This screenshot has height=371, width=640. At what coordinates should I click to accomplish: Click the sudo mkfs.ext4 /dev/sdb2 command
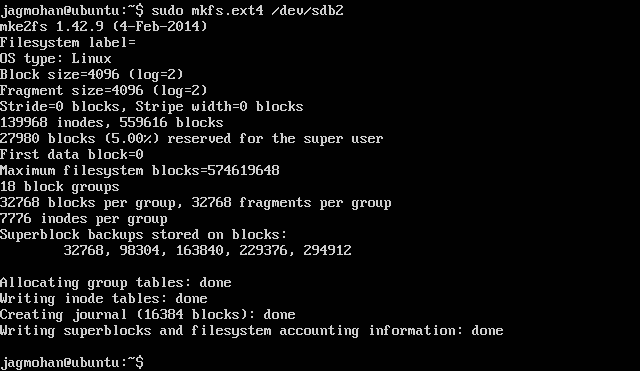[248, 11]
